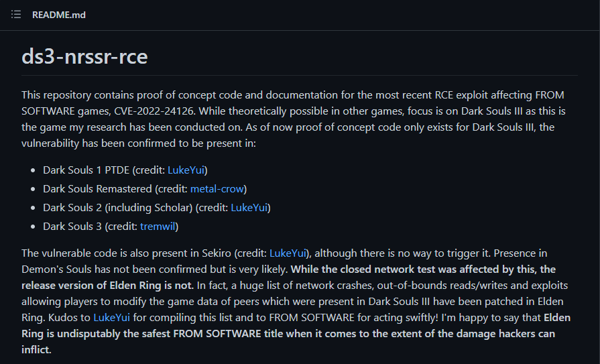Click the 'Dark Souls 3' list entry text
Image resolution: width=600 pixels, height=364 pixels.
point(72,226)
